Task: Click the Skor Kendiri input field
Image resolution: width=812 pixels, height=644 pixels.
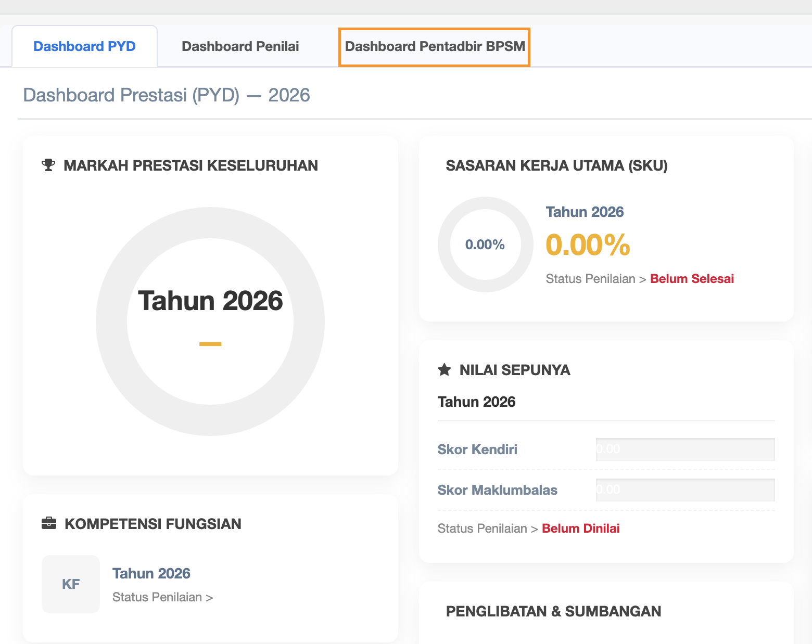Action: (x=684, y=449)
